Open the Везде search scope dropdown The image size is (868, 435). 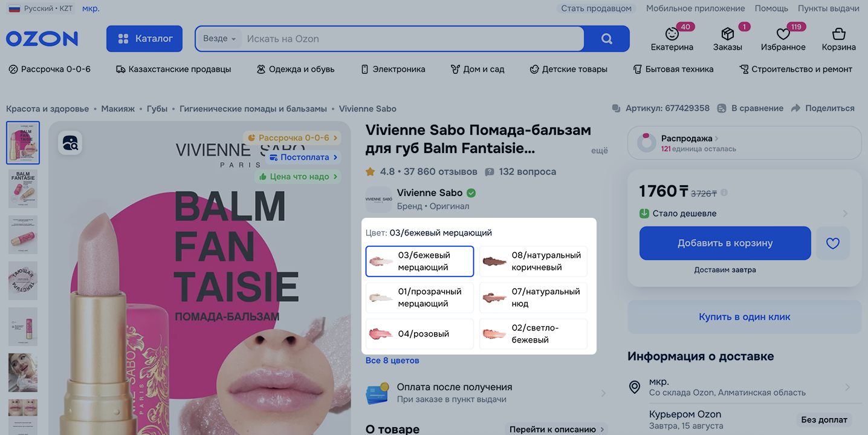(219, 39)
